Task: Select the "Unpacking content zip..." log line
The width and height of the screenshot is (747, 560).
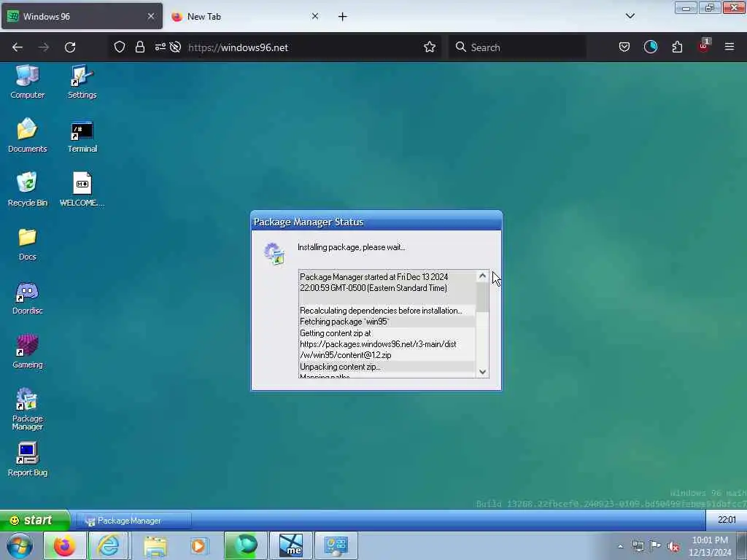Action: 387,367
